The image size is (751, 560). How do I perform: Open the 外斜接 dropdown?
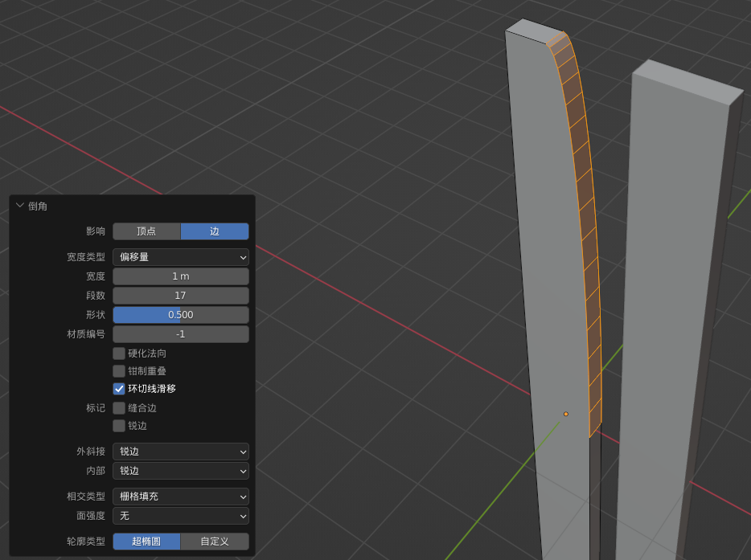click(181, 452)
